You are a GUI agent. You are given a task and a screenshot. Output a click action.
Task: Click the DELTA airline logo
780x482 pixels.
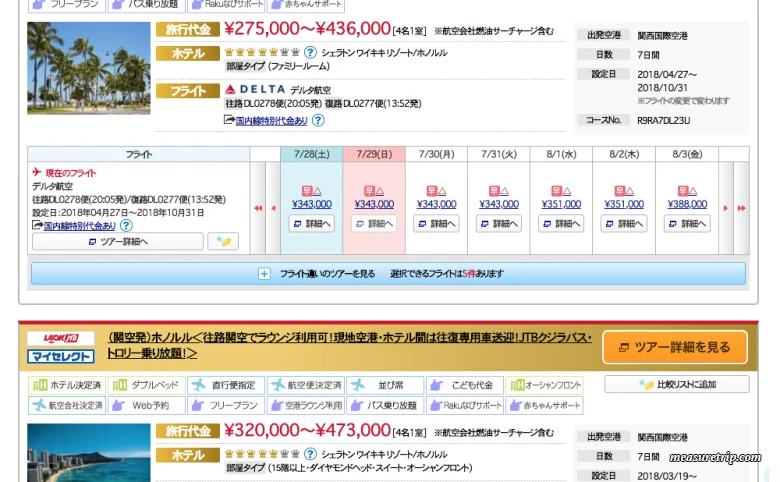point(255,89)
